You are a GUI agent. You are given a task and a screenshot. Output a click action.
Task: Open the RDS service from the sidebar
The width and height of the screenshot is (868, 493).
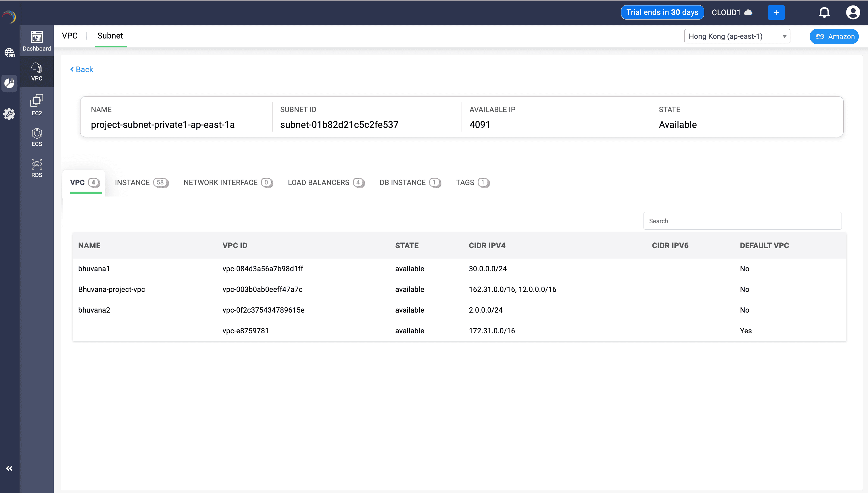click(36, 167)
